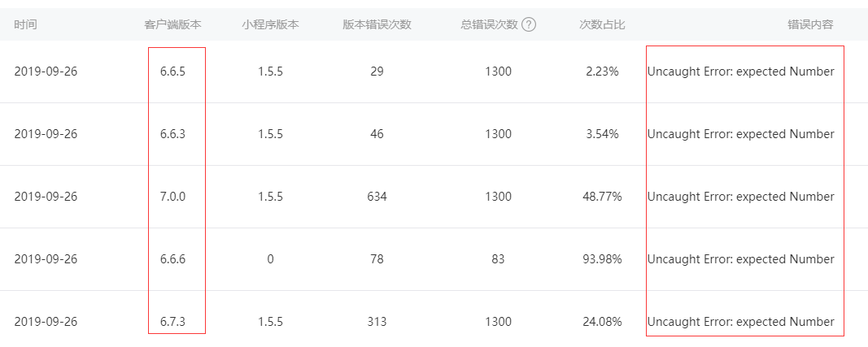Click the 时间 column header

[25, 24]
